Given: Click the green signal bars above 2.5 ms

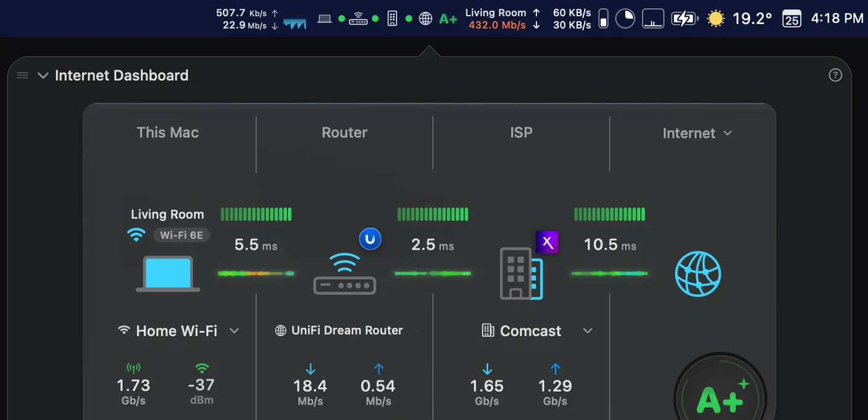Looking at the screenshot, I should pos(433,214).
